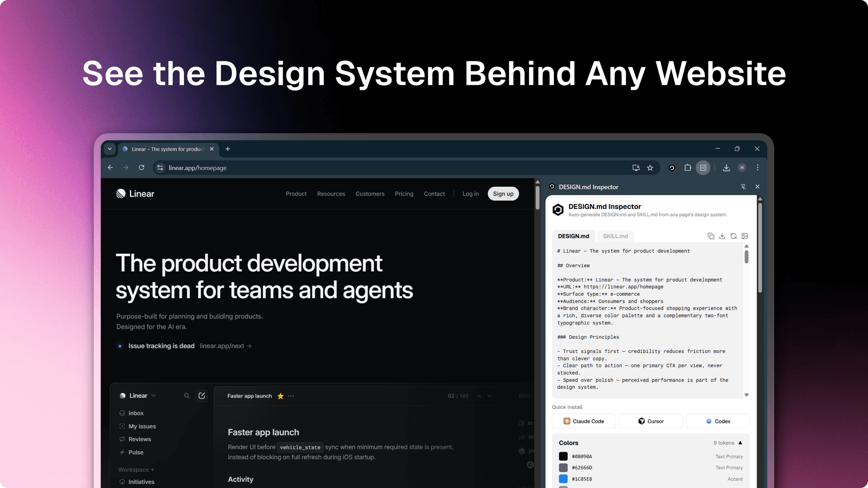Screen dimensions: 868x488
Task: Click the Sign up button
Action: coord(503,194)
